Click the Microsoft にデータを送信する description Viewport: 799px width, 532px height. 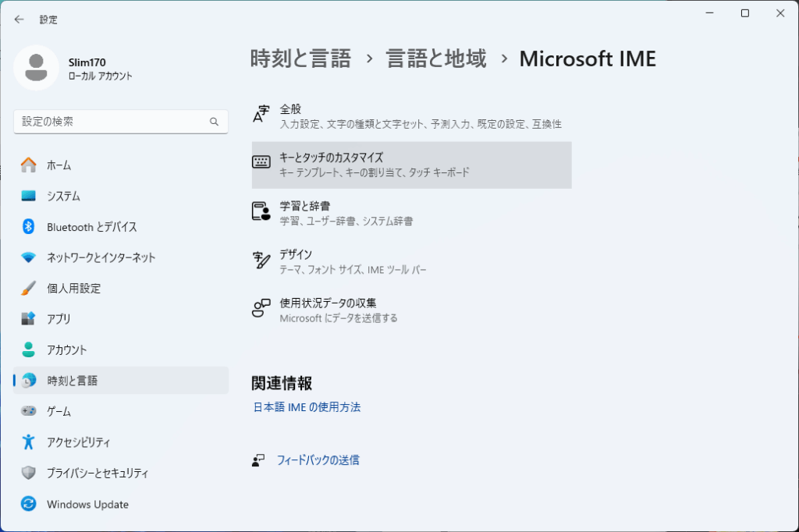(339, 318)
